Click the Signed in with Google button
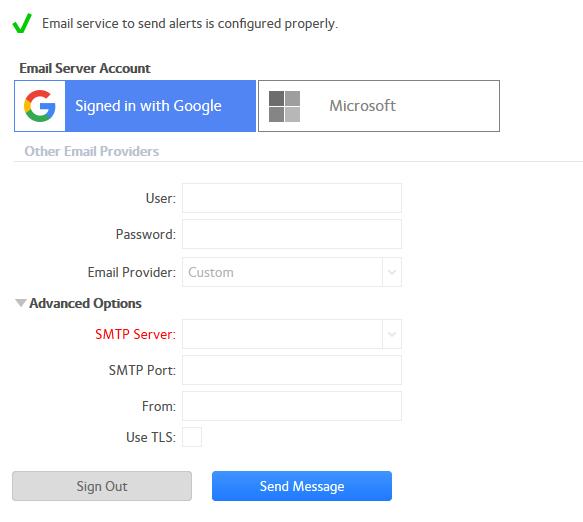This screenshot has height=522, width=583. point(135,106)
